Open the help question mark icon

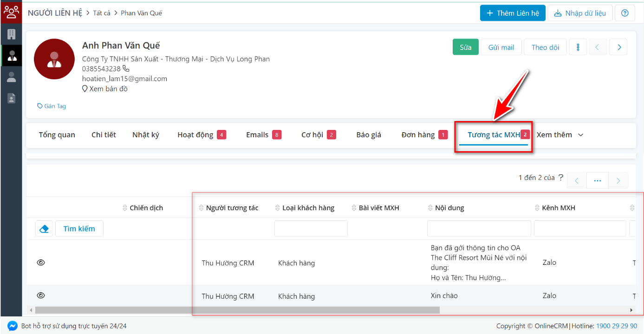click(x=624, y=13)
